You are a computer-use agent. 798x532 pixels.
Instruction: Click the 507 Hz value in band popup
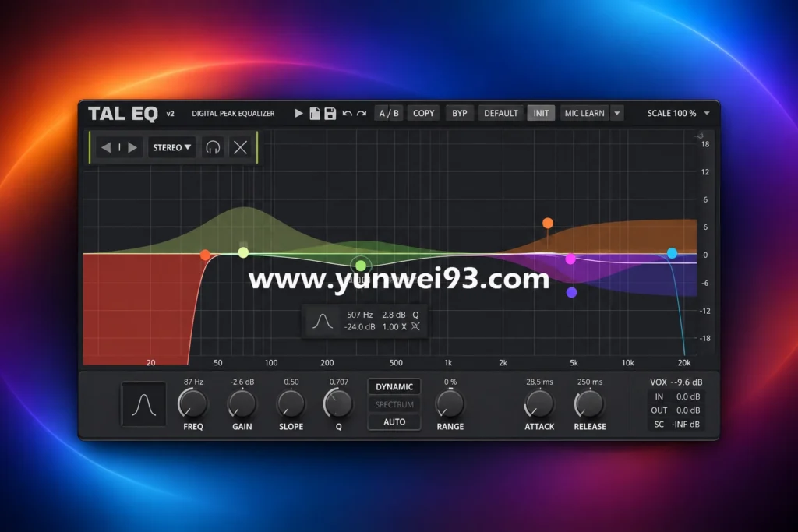359,315
